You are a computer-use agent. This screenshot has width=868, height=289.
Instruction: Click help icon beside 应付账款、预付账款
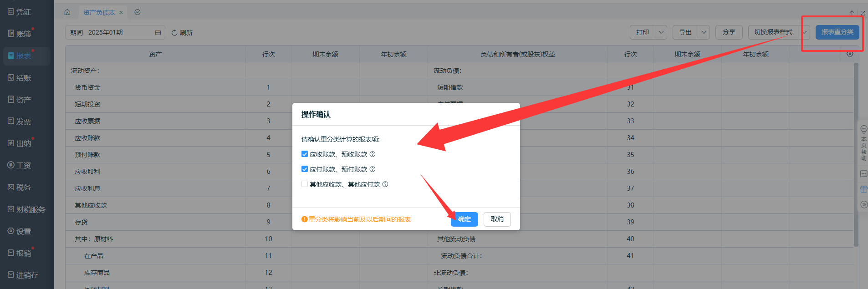click(373, 169)
